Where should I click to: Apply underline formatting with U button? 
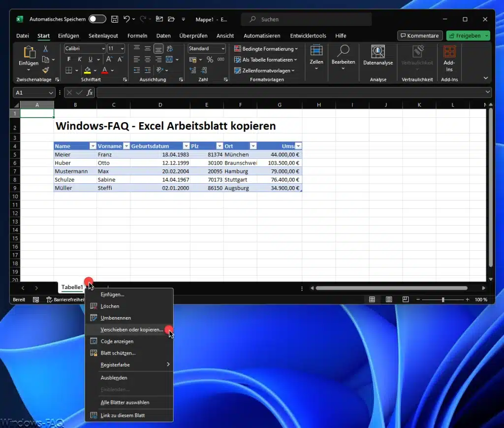pos(91,59)
